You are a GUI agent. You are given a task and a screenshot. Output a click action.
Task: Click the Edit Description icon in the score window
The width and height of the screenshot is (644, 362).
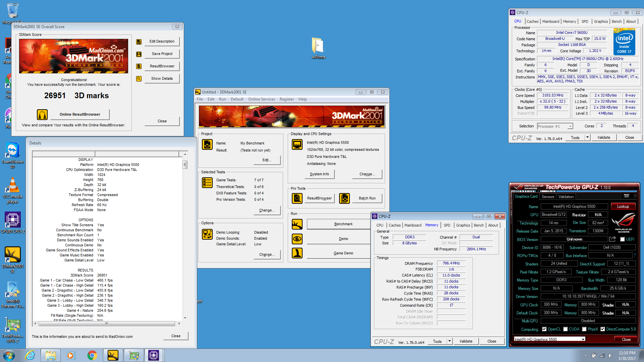point(139,42)
